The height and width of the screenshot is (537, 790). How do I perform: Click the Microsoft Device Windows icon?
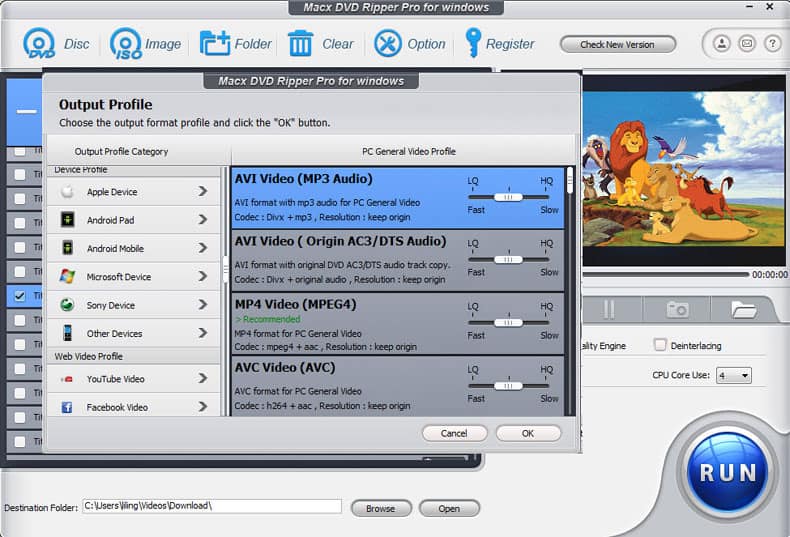click(67, 276)
